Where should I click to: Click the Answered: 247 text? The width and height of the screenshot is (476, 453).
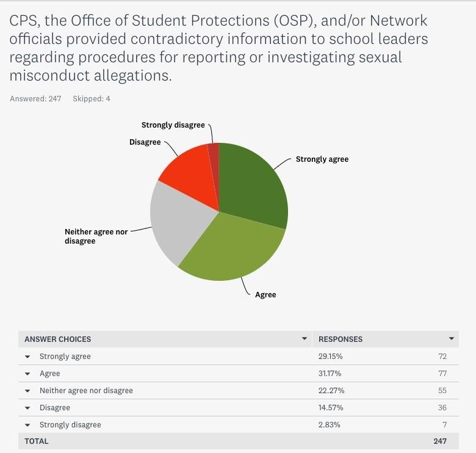(x=35, y=99)
